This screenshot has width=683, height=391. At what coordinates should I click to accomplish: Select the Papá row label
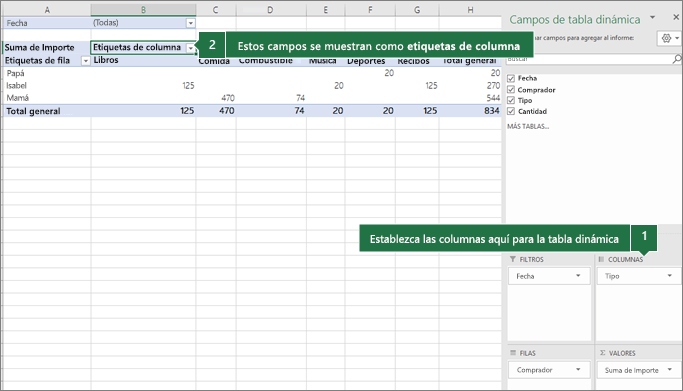tap(15, 73)
